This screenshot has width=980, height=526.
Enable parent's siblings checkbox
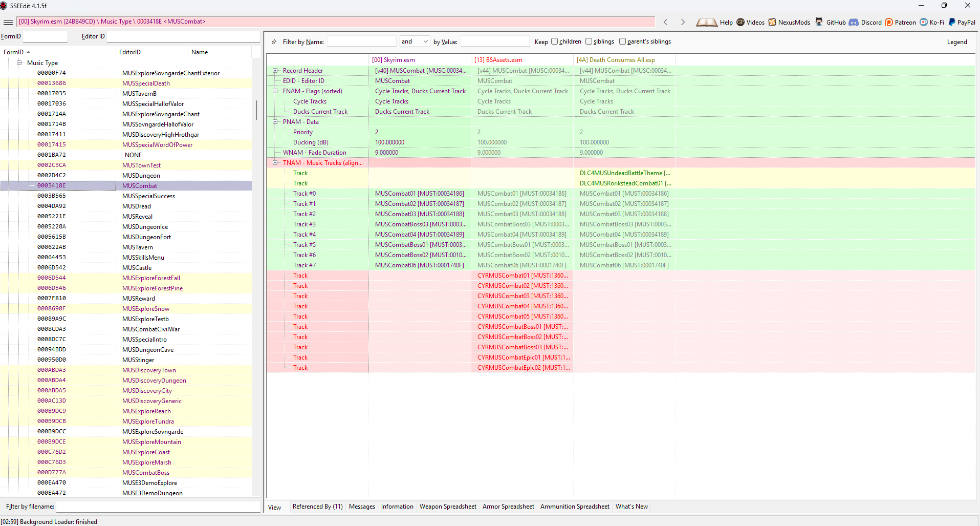point(622,41)
